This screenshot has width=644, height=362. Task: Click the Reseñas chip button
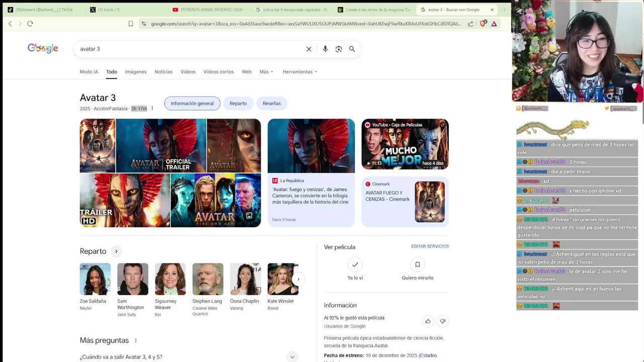[x=272, y=104]
